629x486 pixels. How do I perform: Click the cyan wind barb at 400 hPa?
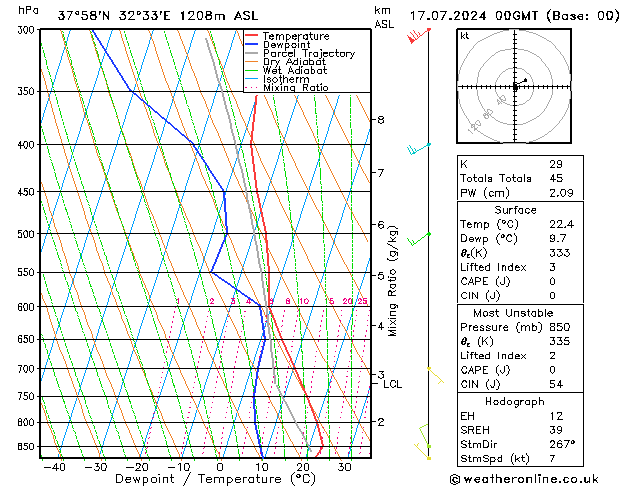point(419,149)
